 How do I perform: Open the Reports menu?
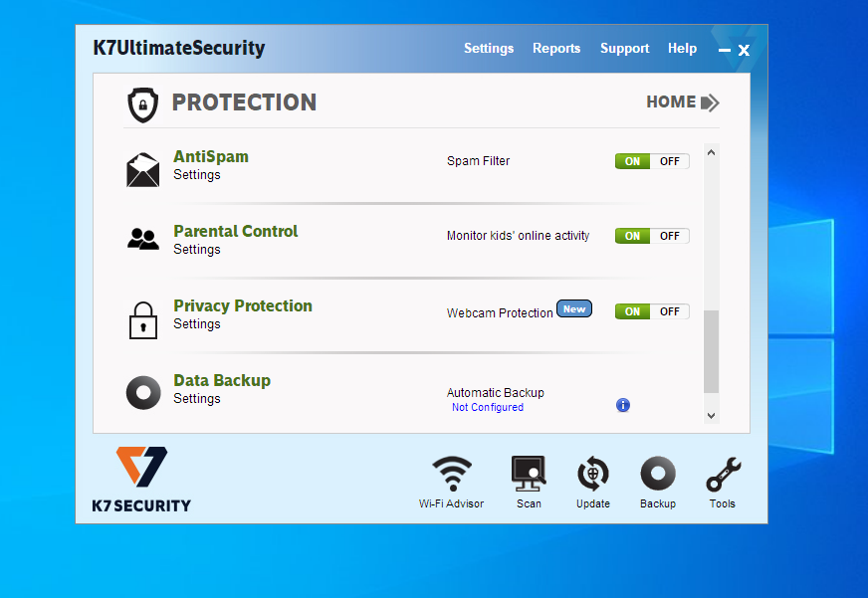556,48
